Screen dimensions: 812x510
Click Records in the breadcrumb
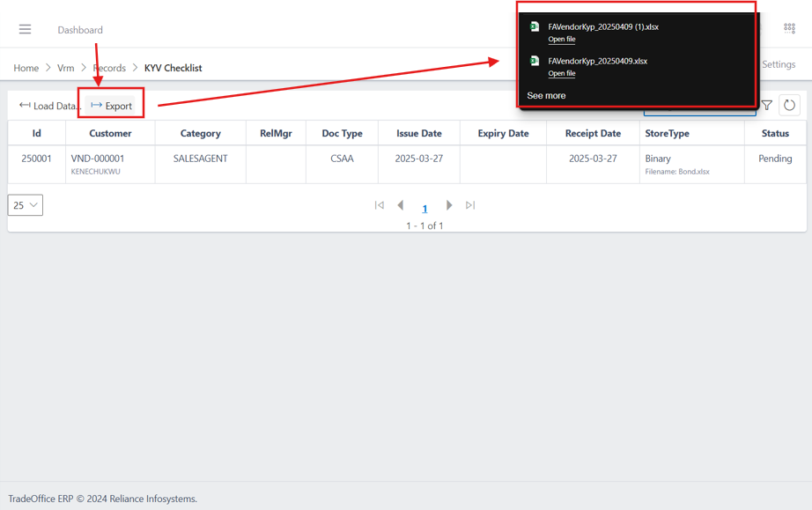coord(109,68)
